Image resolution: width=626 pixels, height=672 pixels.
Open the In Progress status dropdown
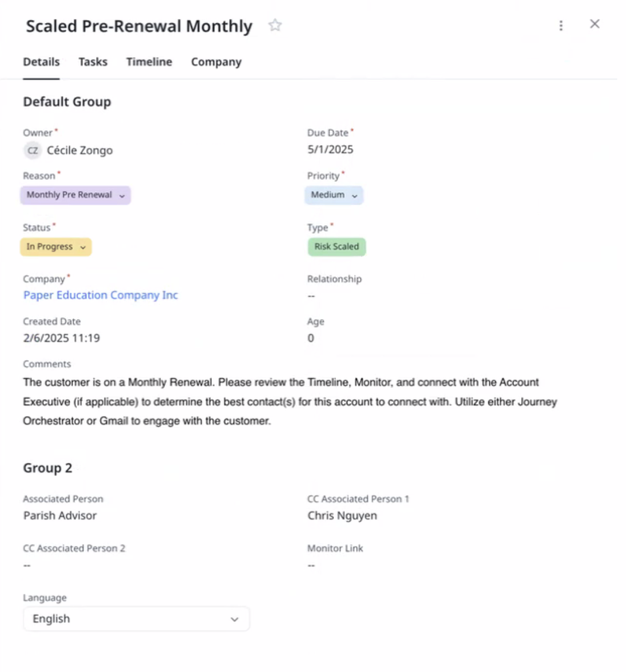(56, 247)
